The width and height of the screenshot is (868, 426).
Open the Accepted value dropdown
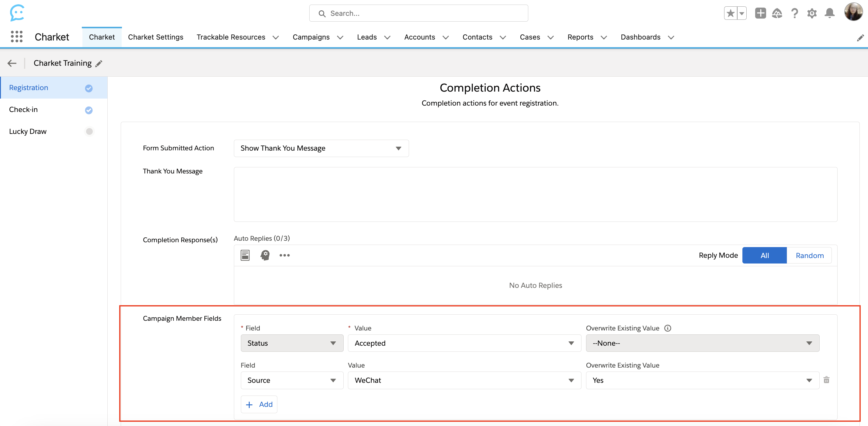pos(464,343)
